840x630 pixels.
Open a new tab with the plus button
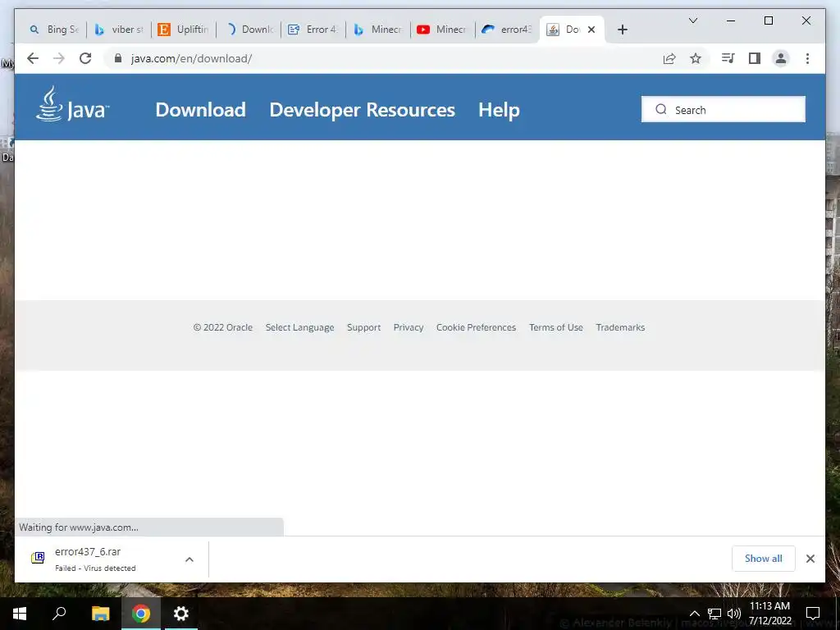(622, 30)
